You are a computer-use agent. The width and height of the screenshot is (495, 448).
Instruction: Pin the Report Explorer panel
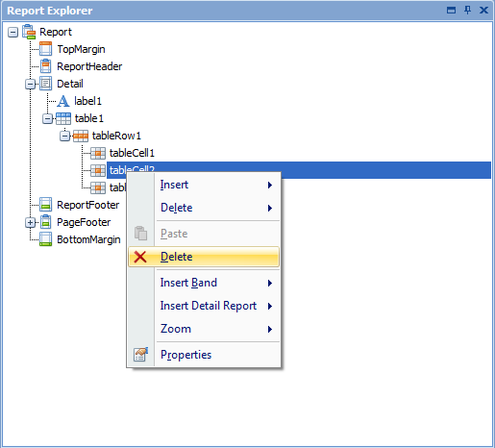(467, 11)
